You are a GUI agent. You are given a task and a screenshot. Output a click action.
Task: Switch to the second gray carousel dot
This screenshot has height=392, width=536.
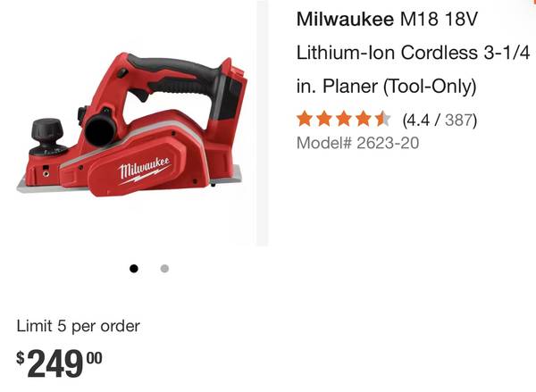click(x=164, y=269)
